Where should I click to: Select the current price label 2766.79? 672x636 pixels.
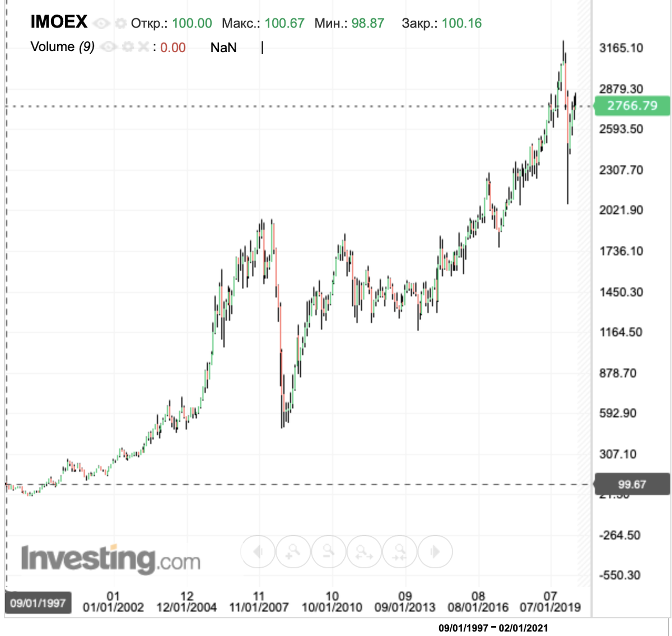632,105
